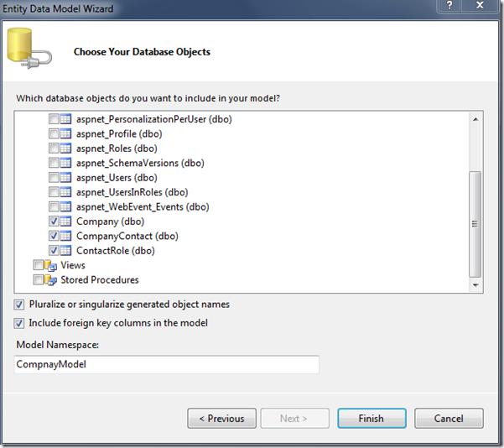
Task: Click the ContactRole table icon
Action: point(66,250)
